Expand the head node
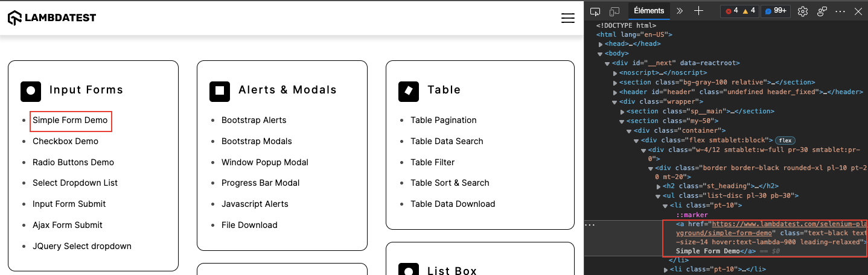This screenshot has width=868, height=275. (x=601, y=44)
